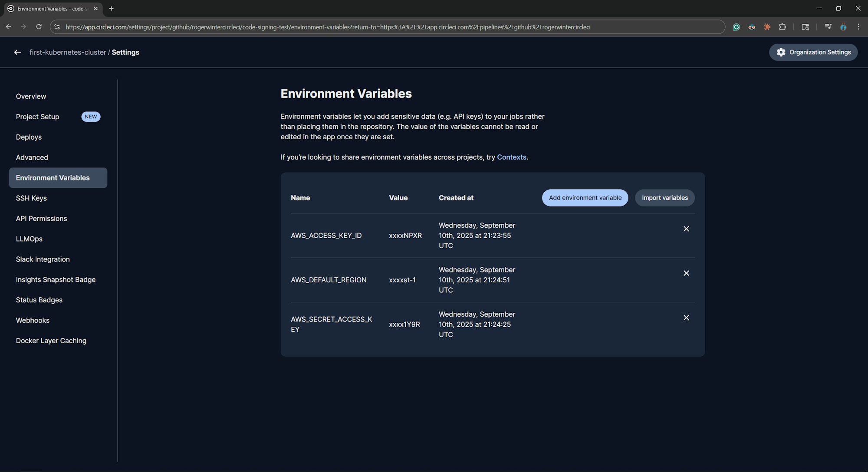The image size is (868, 472).
Task: Click the orange starburst extension icon
Action: click(766, 26)
